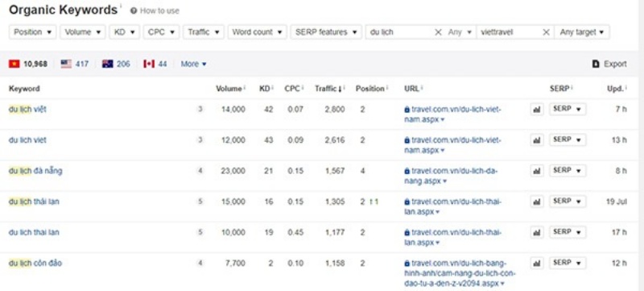Open chart icon for the 'du lịch đà nẵng' row
This screenshot has width=644, height=291.
(x=537, y=171)
